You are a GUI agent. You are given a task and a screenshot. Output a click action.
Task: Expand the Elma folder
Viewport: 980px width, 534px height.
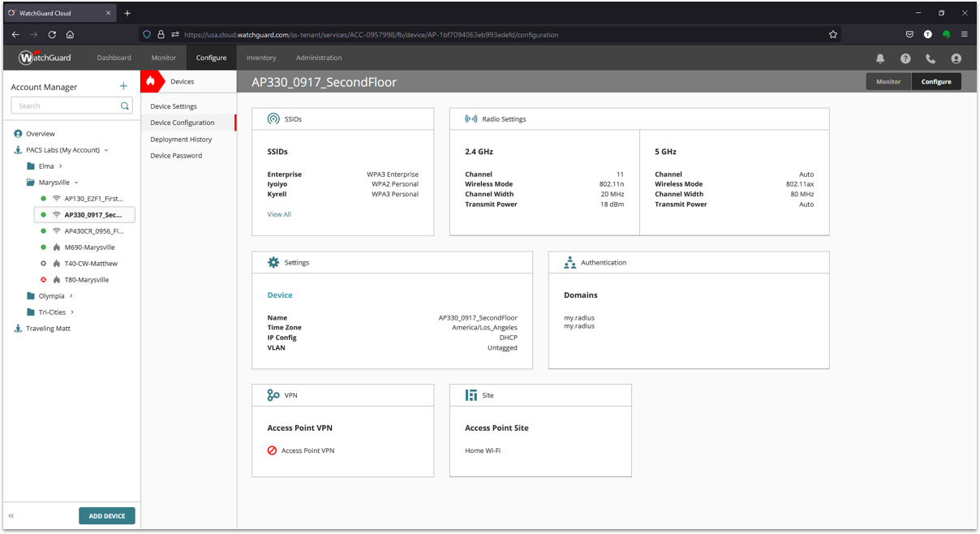(60, 166)
